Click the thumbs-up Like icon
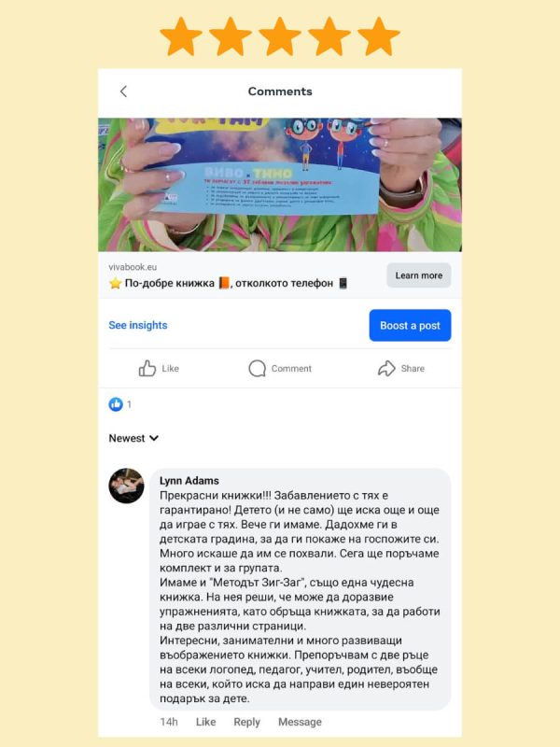 (x=147, y=368)
